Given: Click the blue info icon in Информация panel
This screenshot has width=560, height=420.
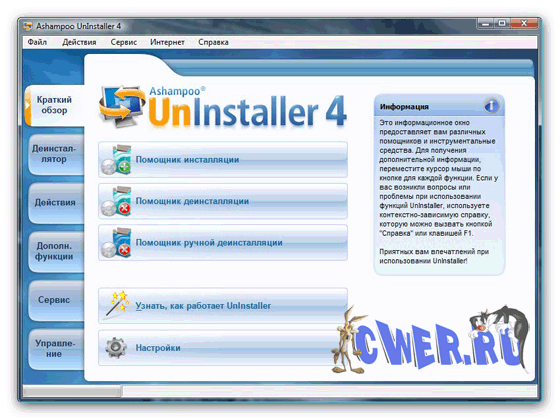Looking at the screenshot, I should (491, 106).
